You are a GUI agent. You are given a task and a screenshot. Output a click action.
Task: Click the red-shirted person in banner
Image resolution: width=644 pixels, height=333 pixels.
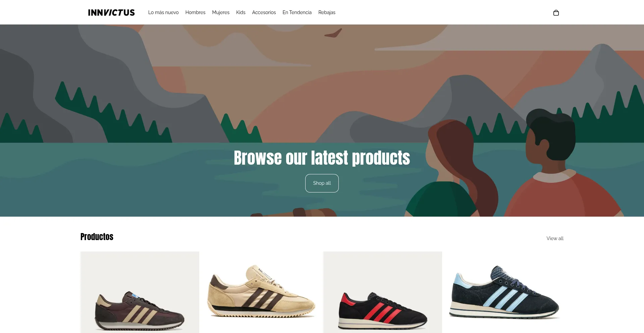[x=563, y=168]
